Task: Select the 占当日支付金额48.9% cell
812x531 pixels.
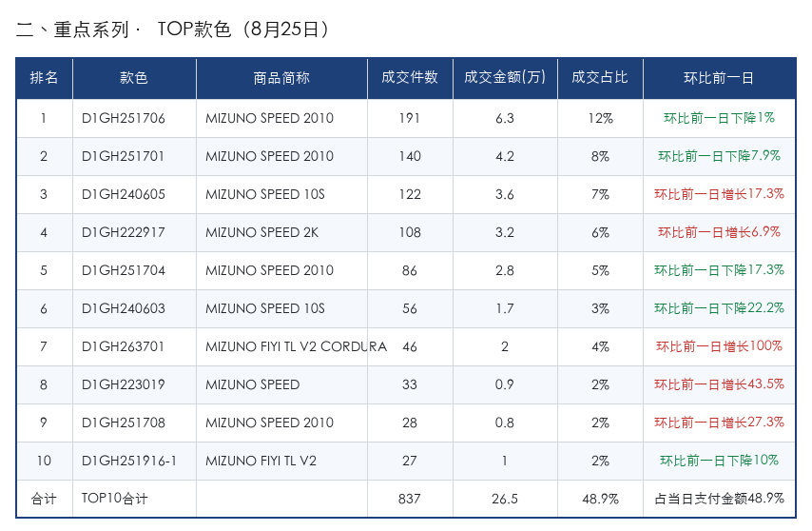Action: click(719, 499)
